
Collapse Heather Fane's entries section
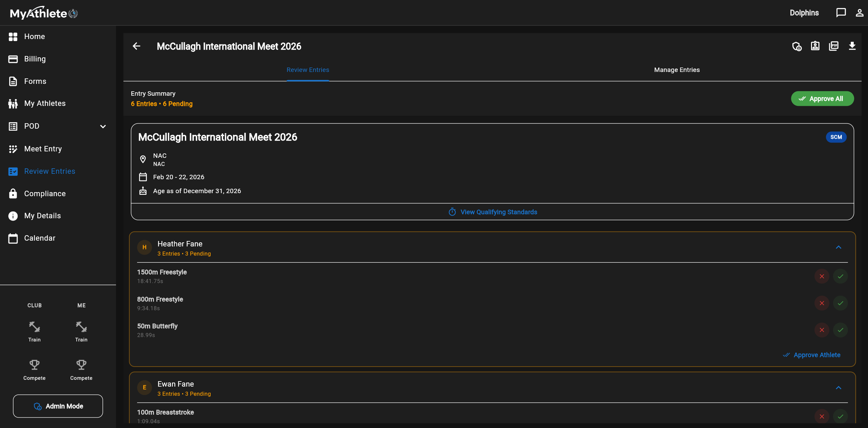[838, 247]
